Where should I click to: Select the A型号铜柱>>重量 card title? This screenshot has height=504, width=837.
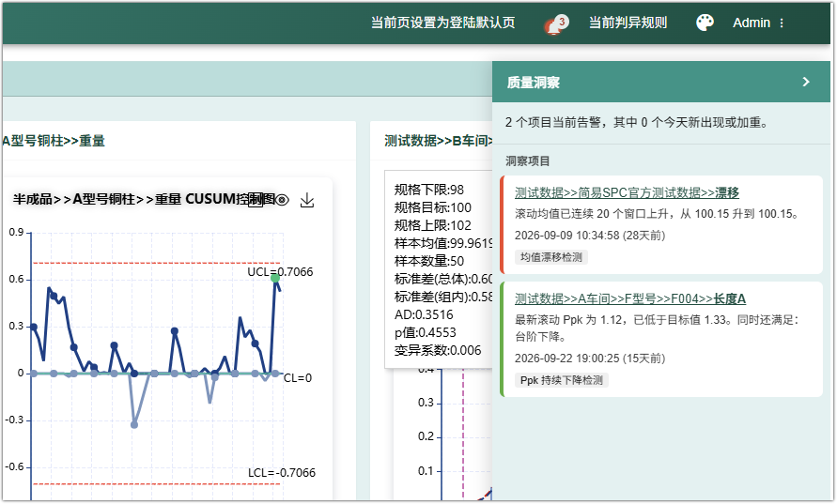click(x=54, y=141)
